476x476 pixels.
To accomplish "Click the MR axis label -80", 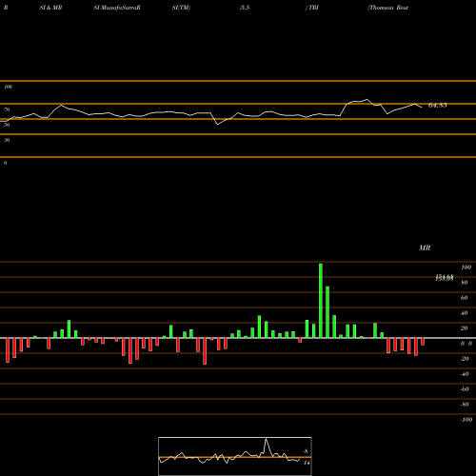I will point(465,405).
